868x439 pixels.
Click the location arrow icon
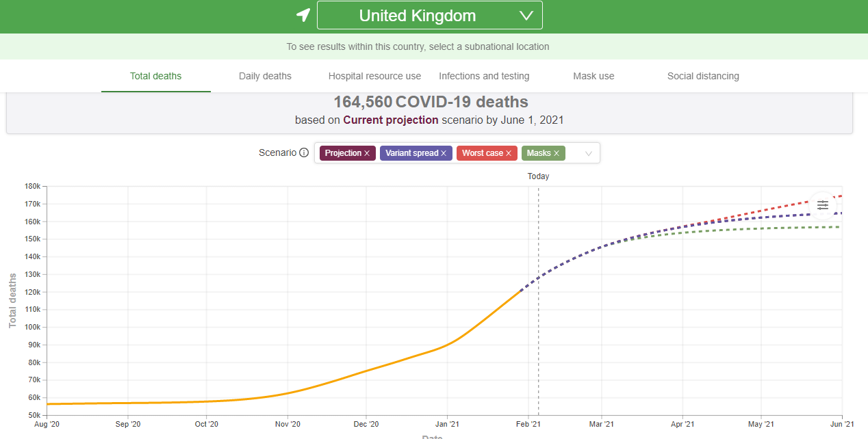pos(303,15)
